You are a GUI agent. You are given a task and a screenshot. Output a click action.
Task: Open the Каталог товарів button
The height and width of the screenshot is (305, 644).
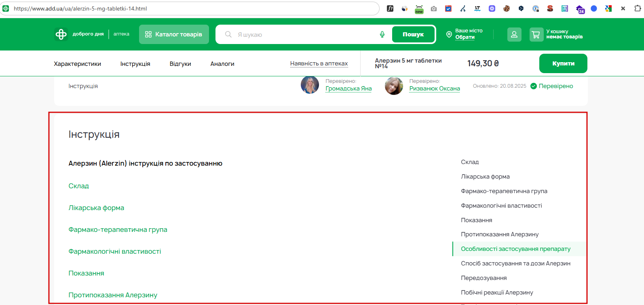click(x=174, y=34)
